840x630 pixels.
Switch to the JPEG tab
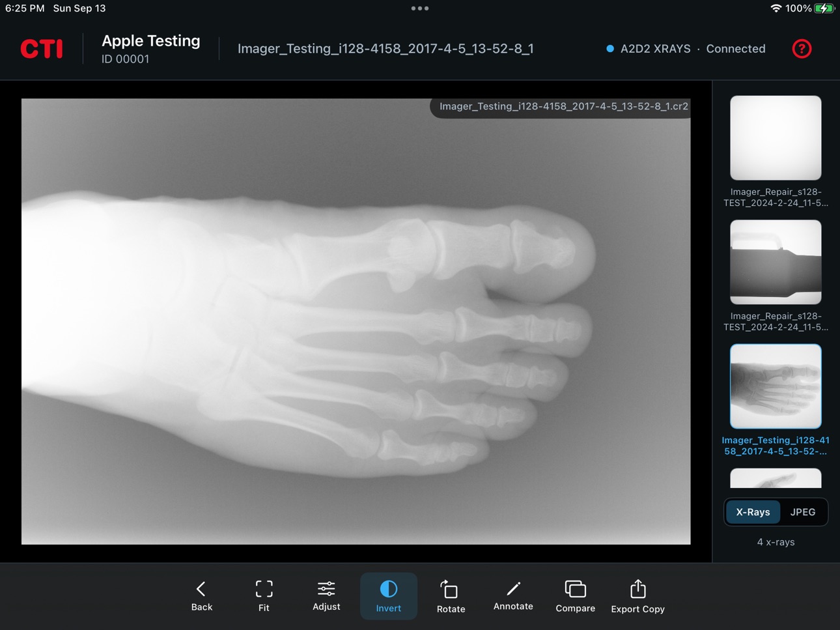click(x=803, y=512)
